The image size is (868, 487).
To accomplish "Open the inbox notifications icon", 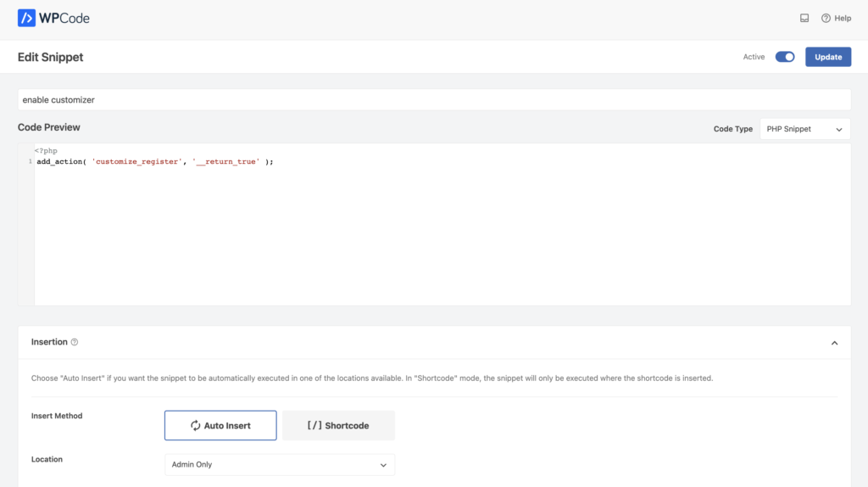I will pos(804,18).
